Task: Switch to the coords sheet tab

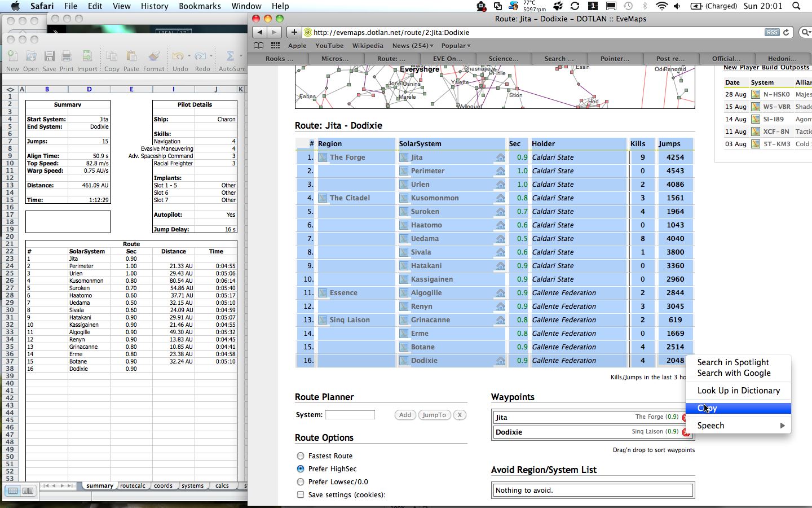Action: pyautogui.click(x=163, y=486)
